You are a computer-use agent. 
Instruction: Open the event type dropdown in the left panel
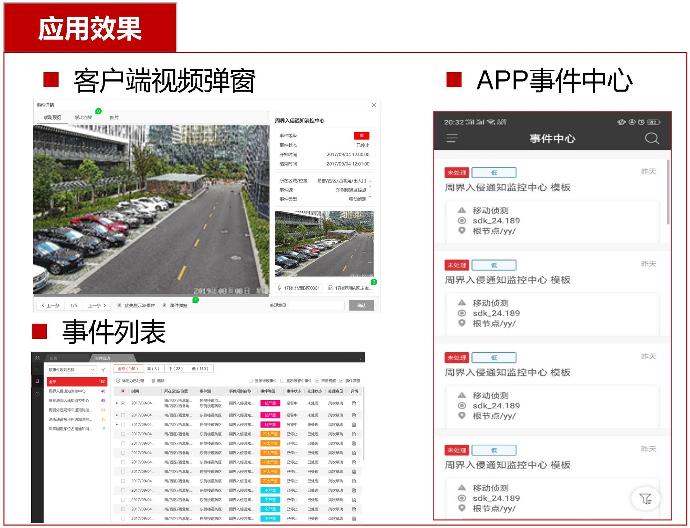tap(70, 369)
